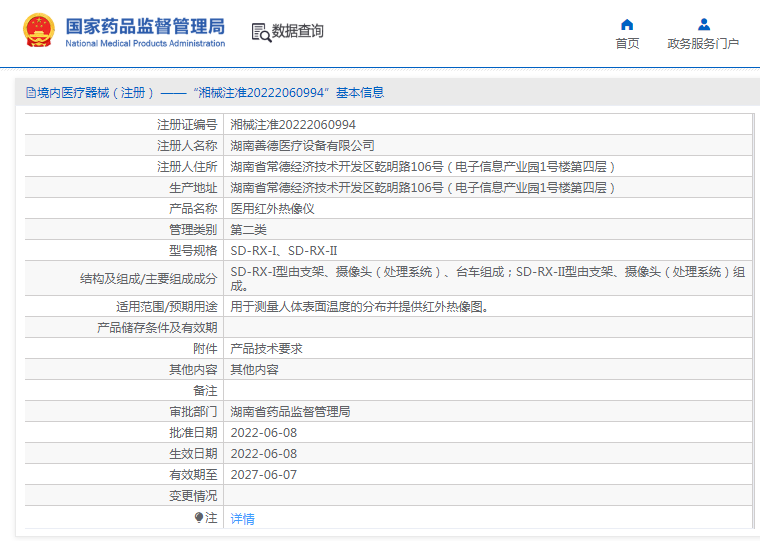This screenshot has width=760, height=541.
Task: Click the document icon before 境内医疗器械
Action: click(31, 93)
